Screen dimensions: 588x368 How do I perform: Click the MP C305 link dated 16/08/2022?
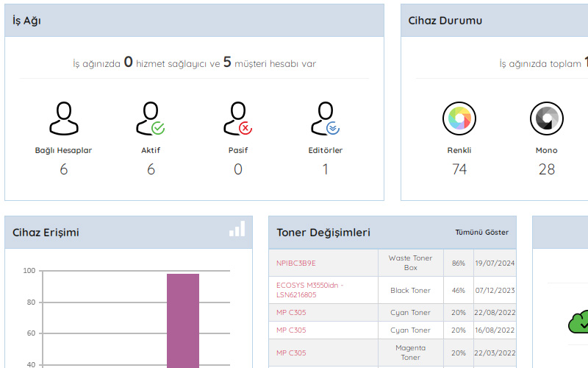tap(291, 330)
